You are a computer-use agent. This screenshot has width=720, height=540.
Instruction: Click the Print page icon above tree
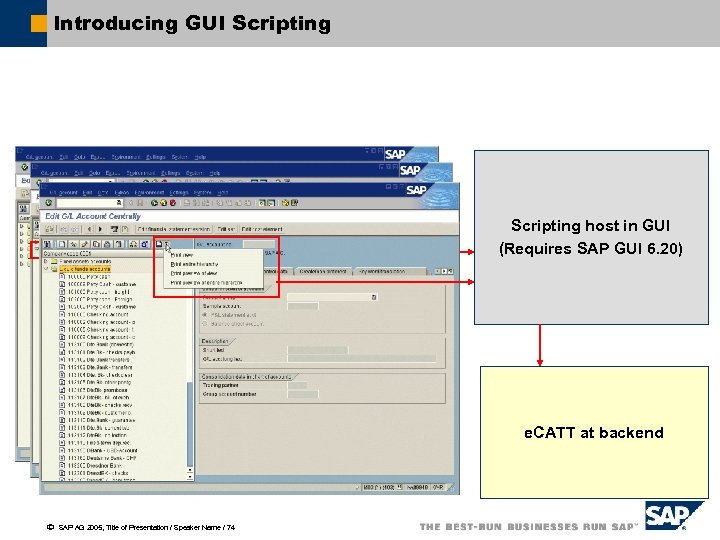click(x=159, y=244)
